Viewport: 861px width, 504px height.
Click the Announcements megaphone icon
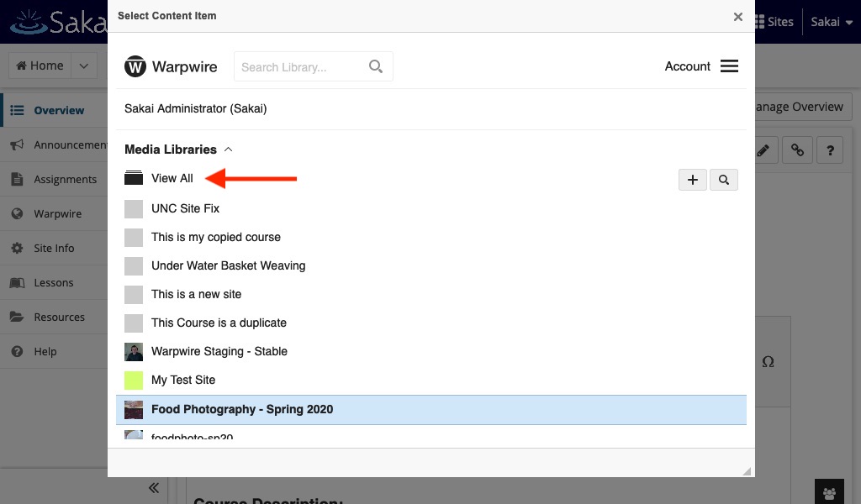coord(17,144)
